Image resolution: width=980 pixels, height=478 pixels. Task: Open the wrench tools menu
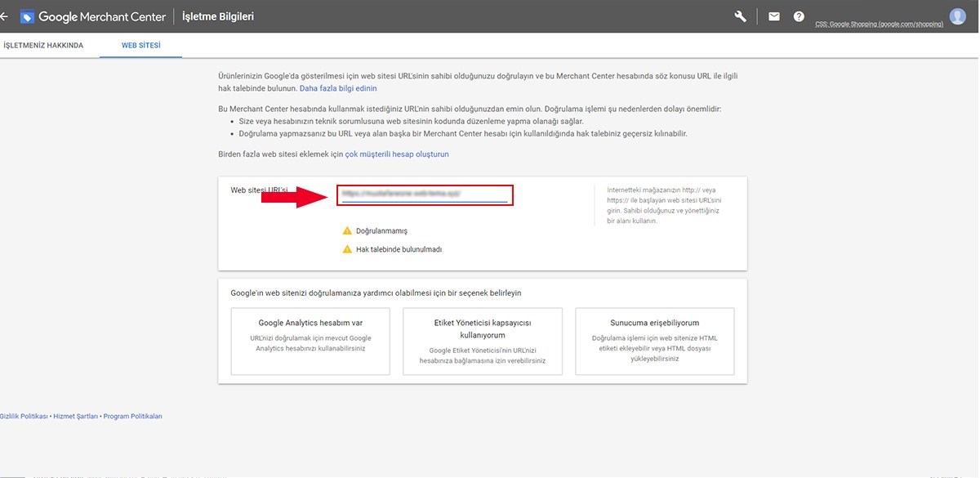pos(741,16)
